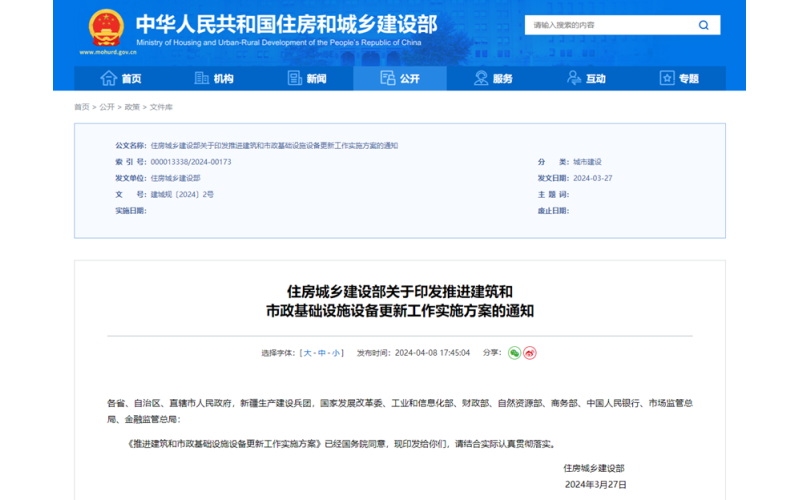This screenshot has height=500, width=800.
Task: Click the document number 建城规〔2024〕2号
Action: 182,194
